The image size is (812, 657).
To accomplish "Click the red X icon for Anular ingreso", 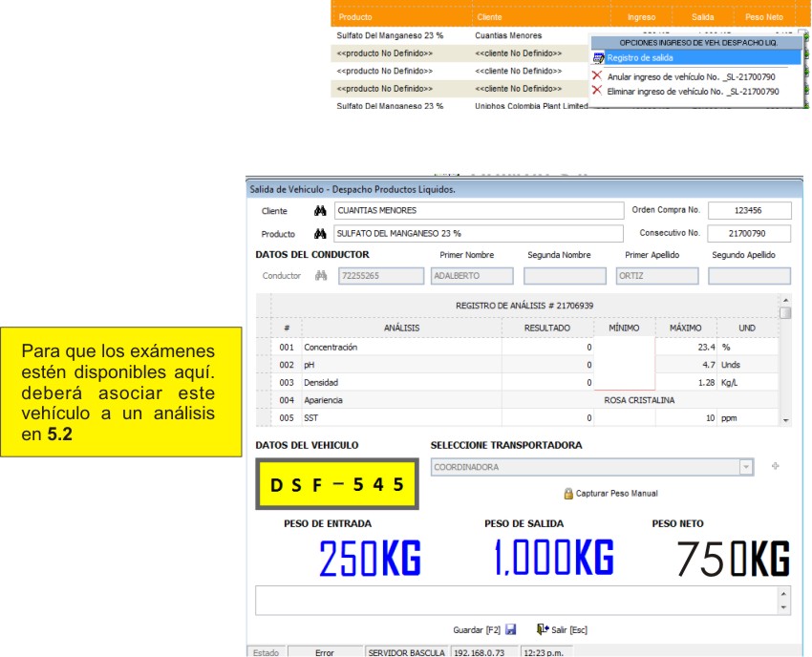I will pos(597,75).
